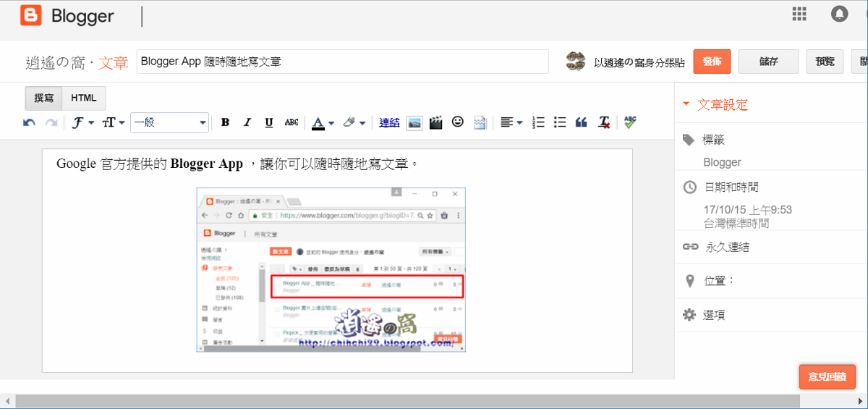Screen dimensions: 868x409
Task: Toggle bold formatting
Action: (x=225, y=123)
